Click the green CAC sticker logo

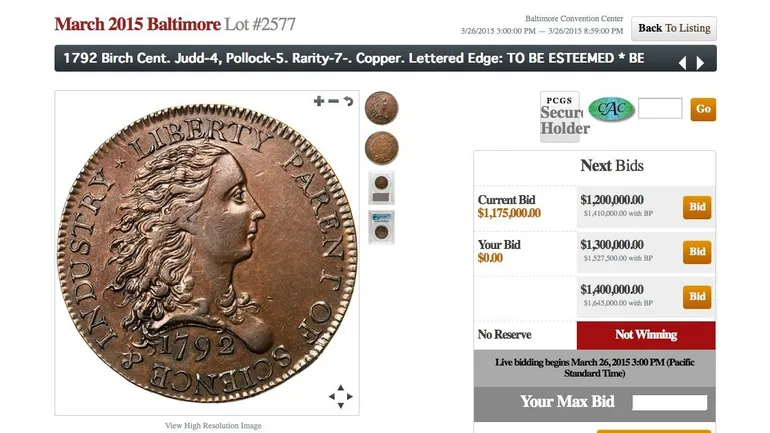pyautogui.click(x=611, y=109)
